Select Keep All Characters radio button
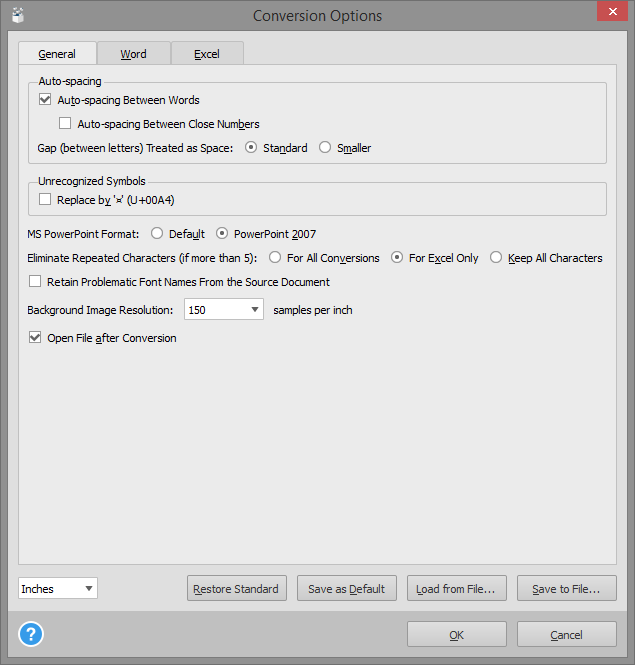Screen dimensions: 635x665 click(496, 257)
